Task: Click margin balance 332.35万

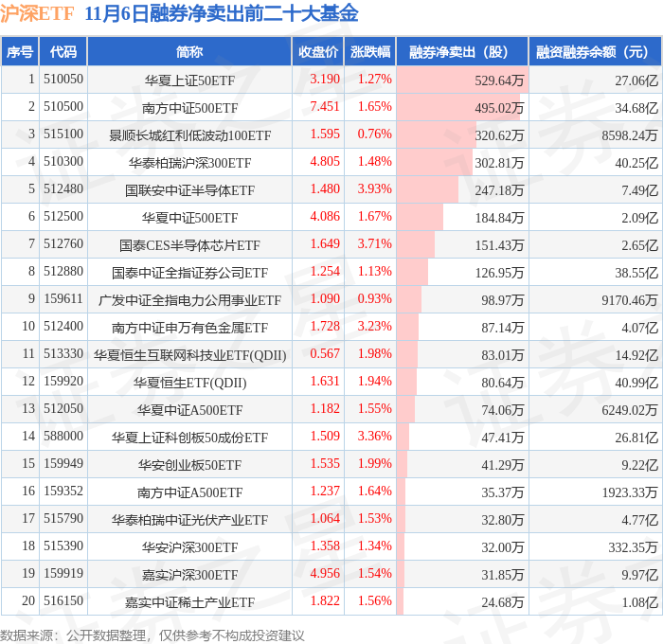Action: 633,547
